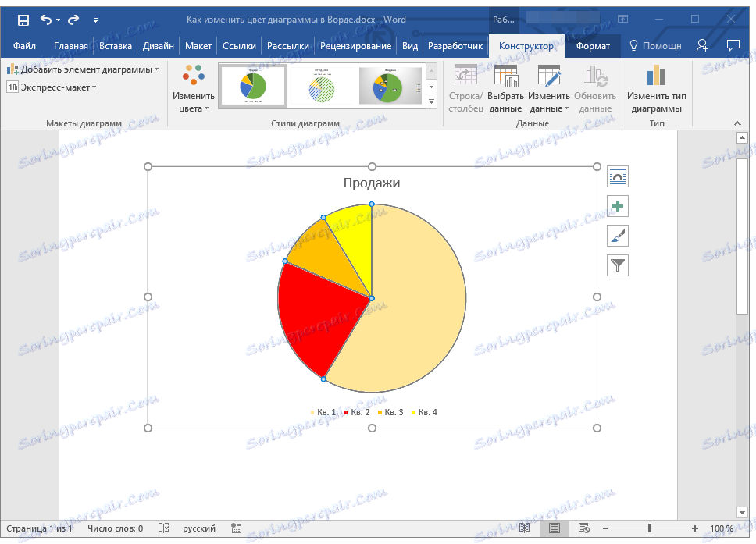Switch to the Главная tab

click(x=71, y=46)
